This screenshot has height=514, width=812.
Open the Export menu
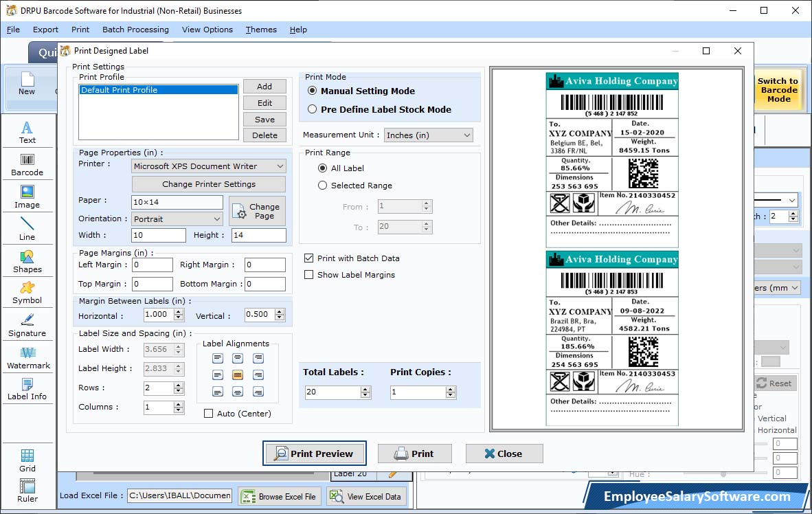[45, 30]
